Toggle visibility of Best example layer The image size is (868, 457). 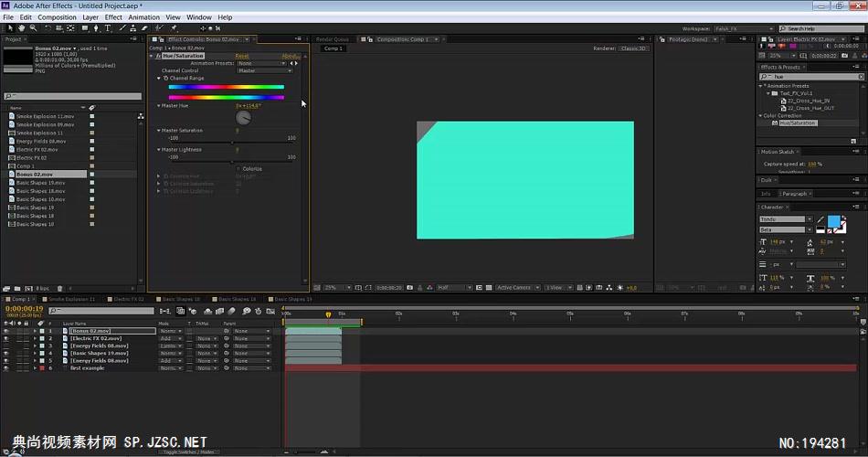tap(6, 367)
